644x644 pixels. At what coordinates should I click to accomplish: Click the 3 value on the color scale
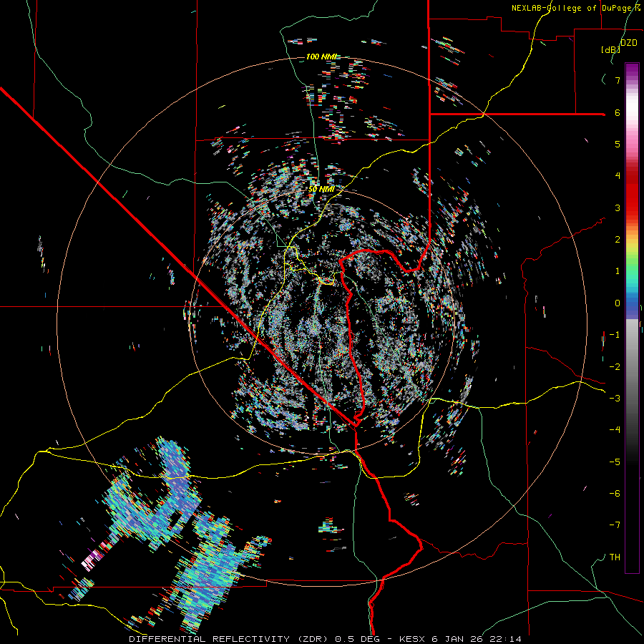click(618, 208)
